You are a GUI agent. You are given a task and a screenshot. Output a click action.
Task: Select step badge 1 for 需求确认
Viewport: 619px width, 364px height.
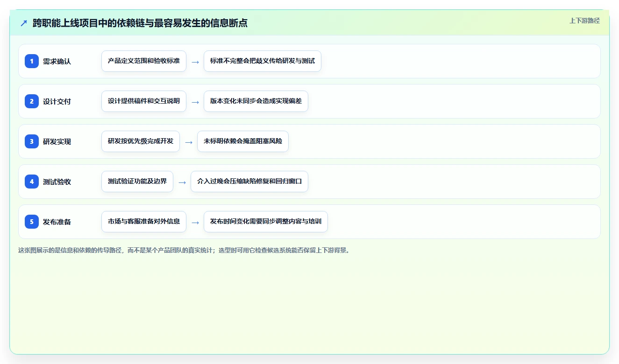click(x=32, y=61)
